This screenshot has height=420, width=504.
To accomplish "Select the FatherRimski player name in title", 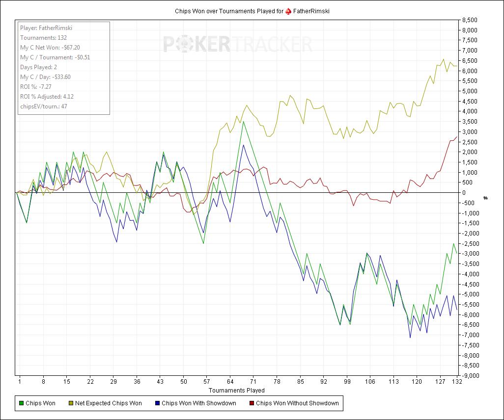I will (311, 11).
